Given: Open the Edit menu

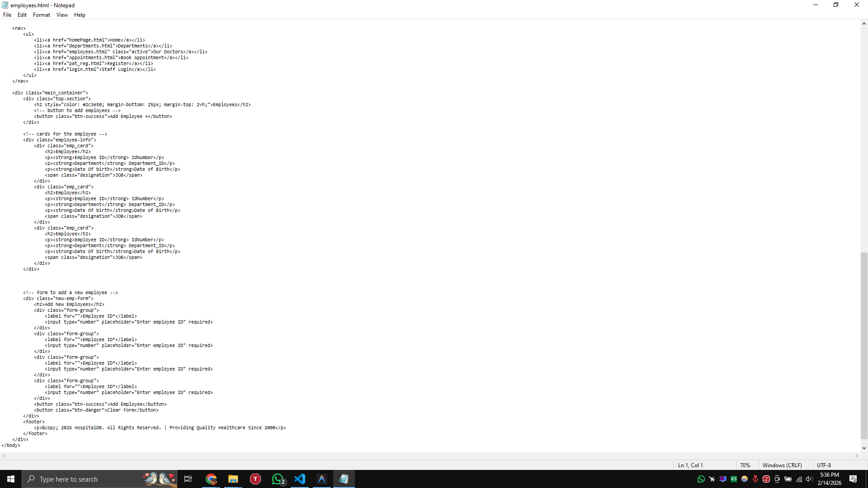Looking at the screenshot, I should point(22,15).
